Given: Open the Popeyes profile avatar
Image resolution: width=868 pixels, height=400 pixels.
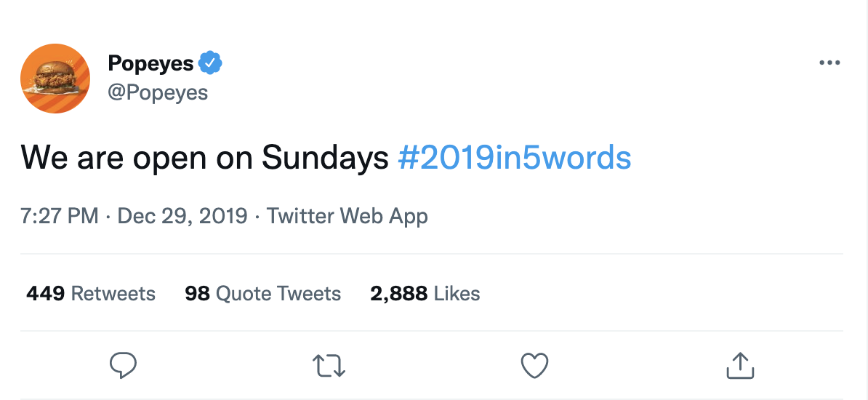Looking at the screenshot, I should 55,79.
